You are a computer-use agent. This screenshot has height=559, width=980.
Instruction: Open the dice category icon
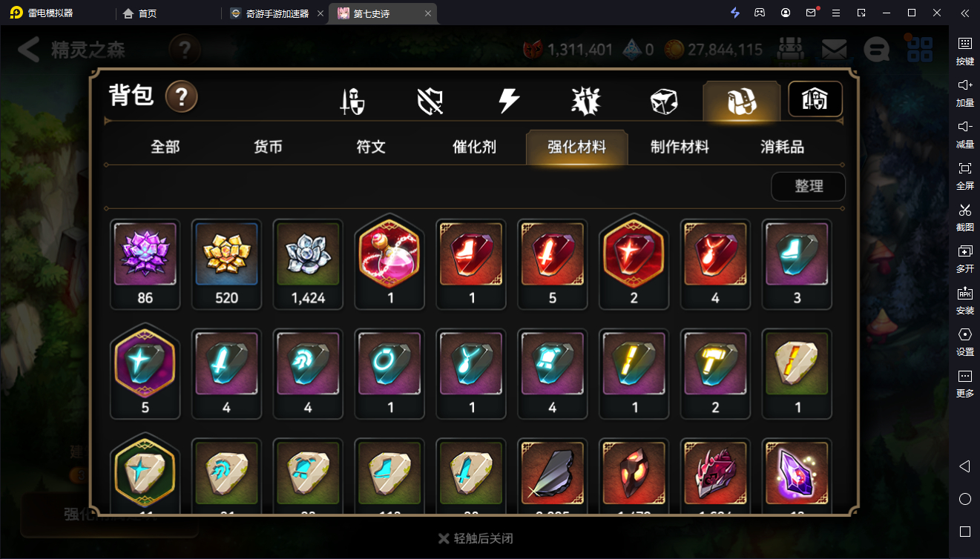[664, 102]
